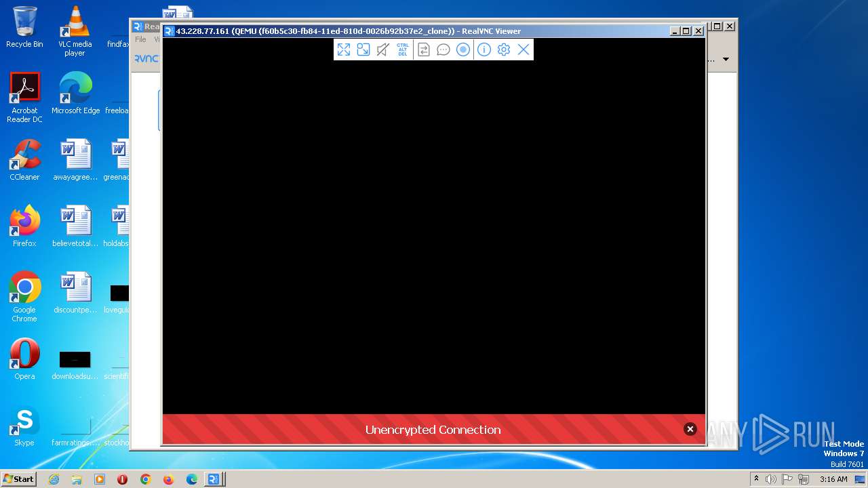Launch VLC media player shortcut
This screenshot has width=868, height=488.
click(75, 31)
